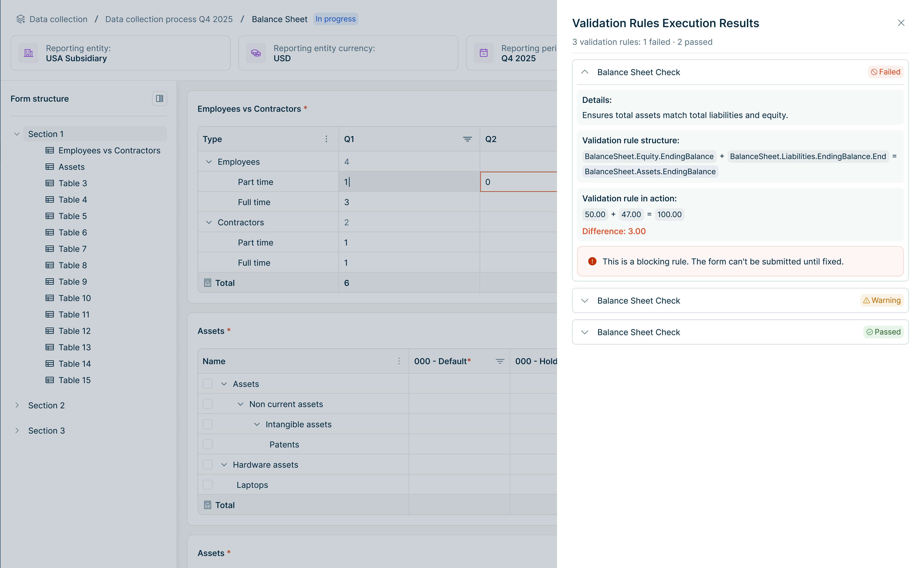
Task: Open the Type column three-dot options menu
Action: (x=326, y=139)
